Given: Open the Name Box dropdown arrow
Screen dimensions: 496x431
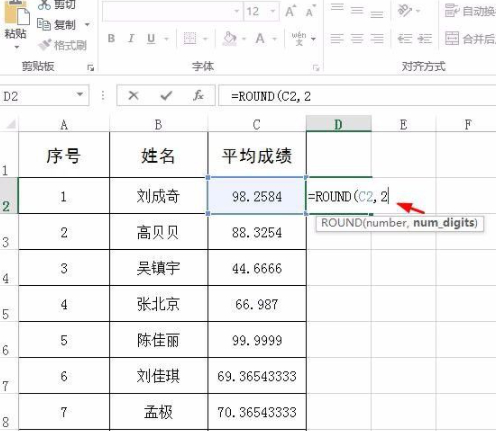Looking at the screenshot, I should click(x=80, y=95).
